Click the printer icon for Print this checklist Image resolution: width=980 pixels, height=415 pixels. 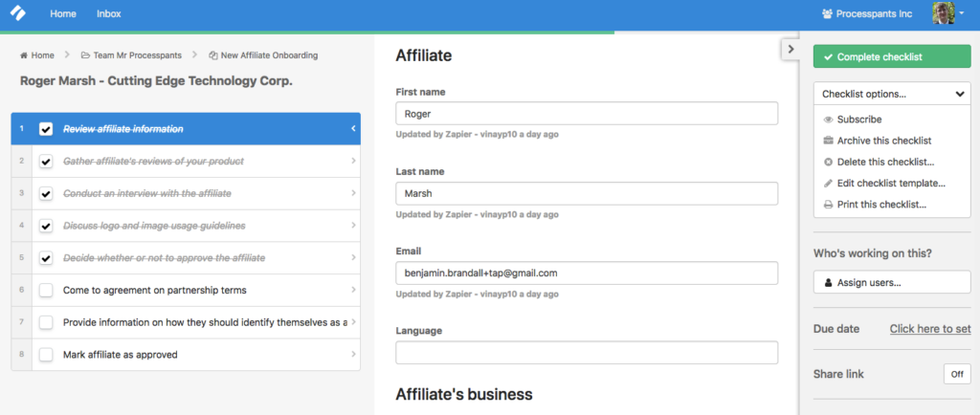(x=828, y=205)
